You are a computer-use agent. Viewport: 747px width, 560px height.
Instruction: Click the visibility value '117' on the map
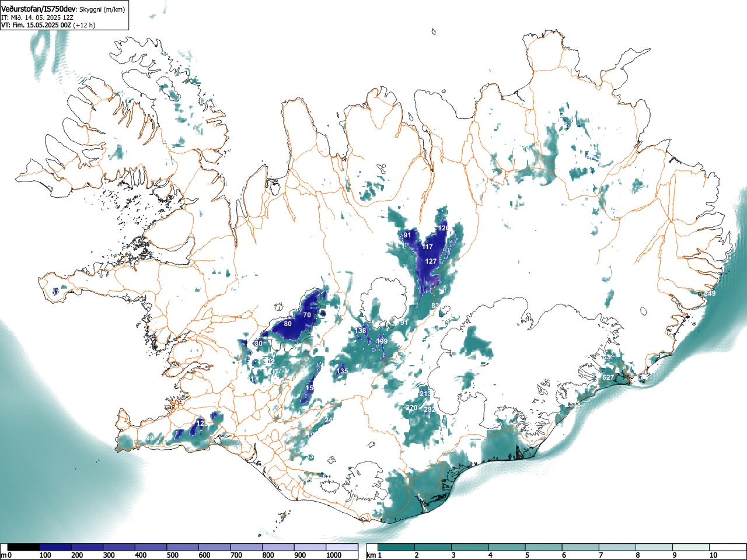pos(428,247)
